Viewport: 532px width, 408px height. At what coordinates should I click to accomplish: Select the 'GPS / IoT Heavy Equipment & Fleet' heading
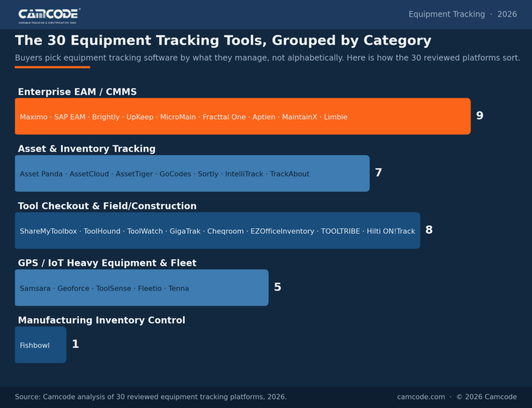tap(107, 263)
